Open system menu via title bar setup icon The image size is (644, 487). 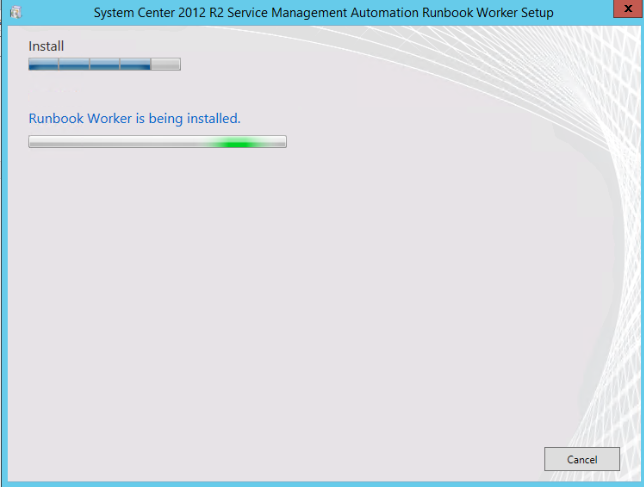[15, 13]
